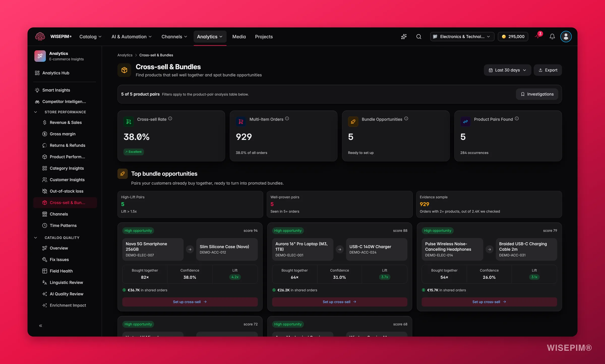605x364 pixels.
Task: Open Fix Issues in sidebar
Action: point(65,259)
